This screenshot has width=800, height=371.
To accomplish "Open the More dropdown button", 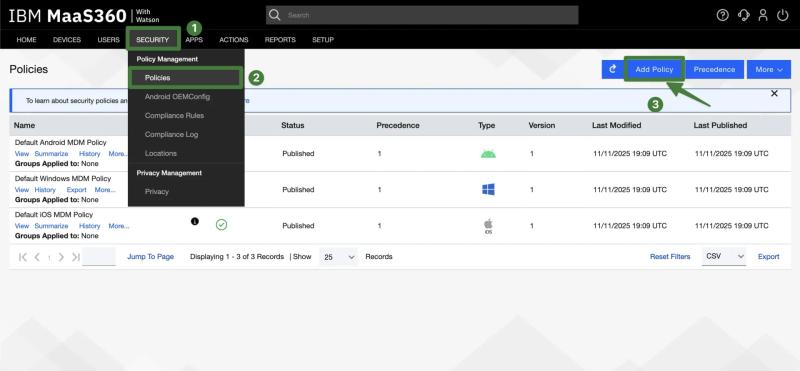I will pyautogui.click(x=769, y=69).
